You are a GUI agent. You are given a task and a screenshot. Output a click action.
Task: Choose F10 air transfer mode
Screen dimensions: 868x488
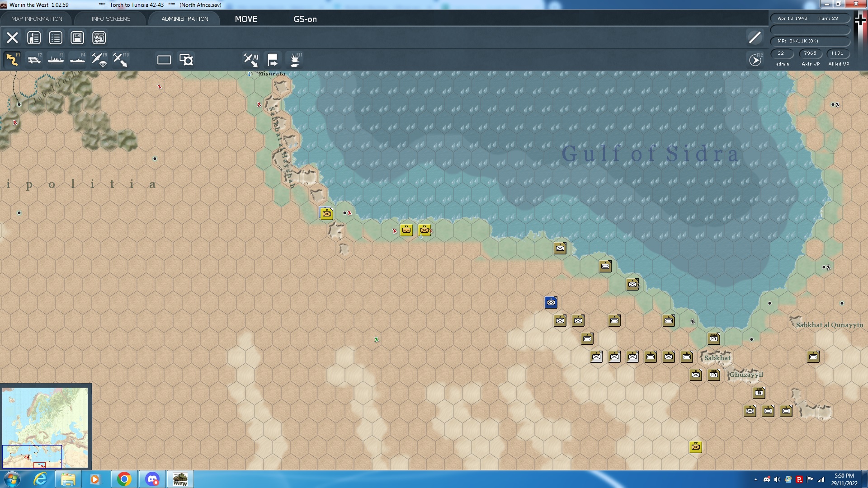click(121, 60)
